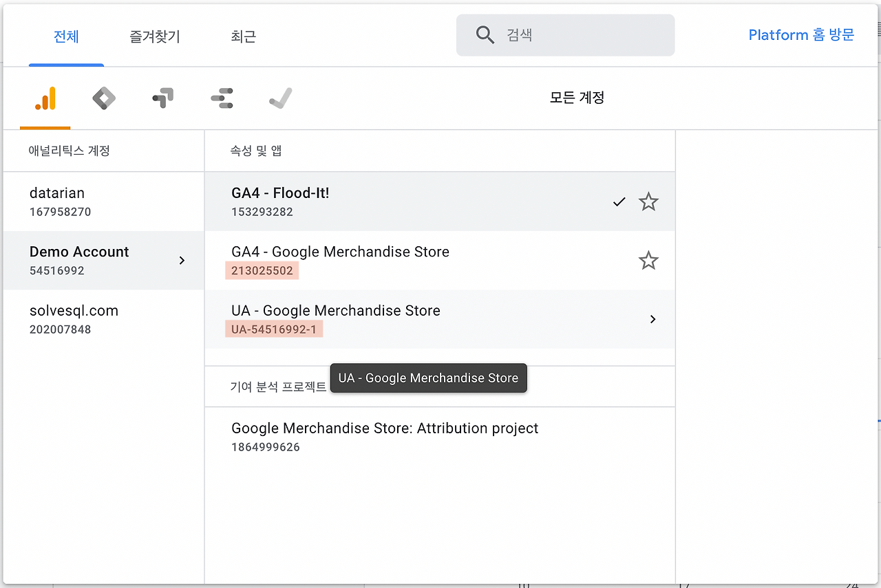This screenshot has width=881, height=588.
Task: Select the Google Analytics product icon
Action: click(x=45, y=98)
